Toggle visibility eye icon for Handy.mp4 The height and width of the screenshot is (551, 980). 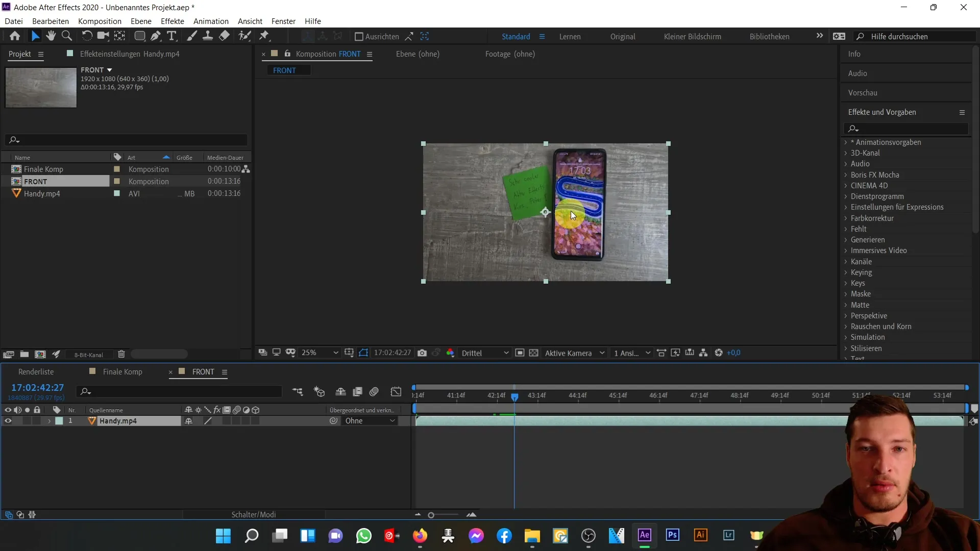pyautogui.click(x=8, y=420)
